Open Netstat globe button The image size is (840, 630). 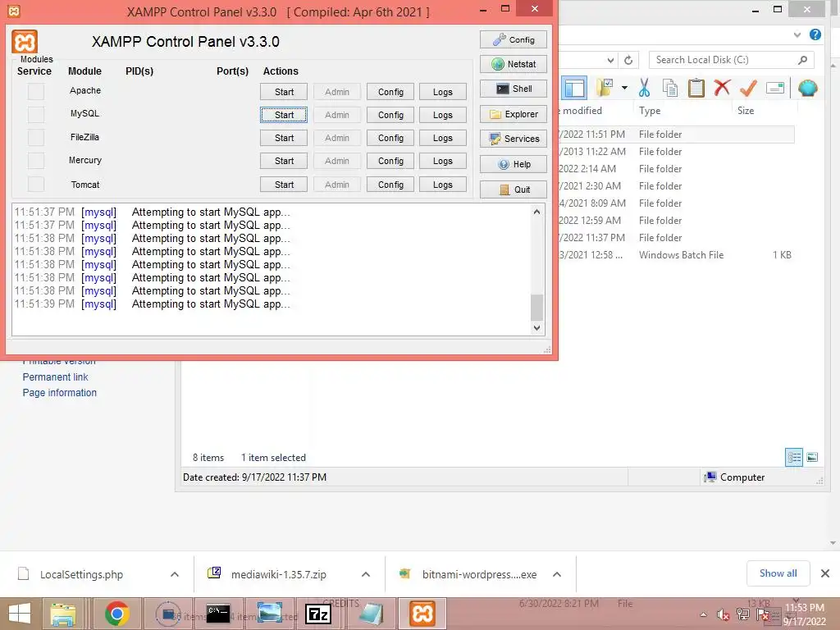pos(514,64)
